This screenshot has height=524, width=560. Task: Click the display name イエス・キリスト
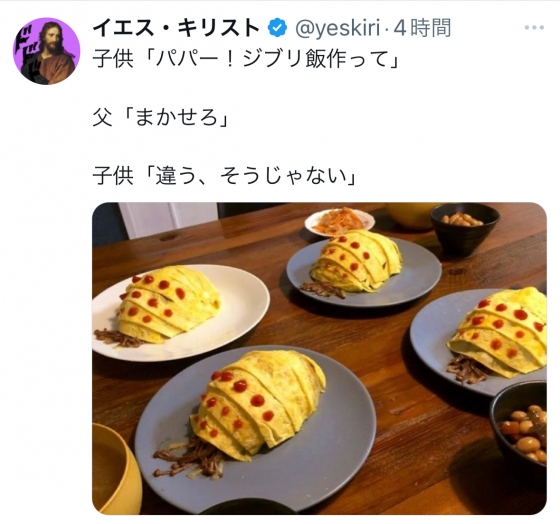176,28
